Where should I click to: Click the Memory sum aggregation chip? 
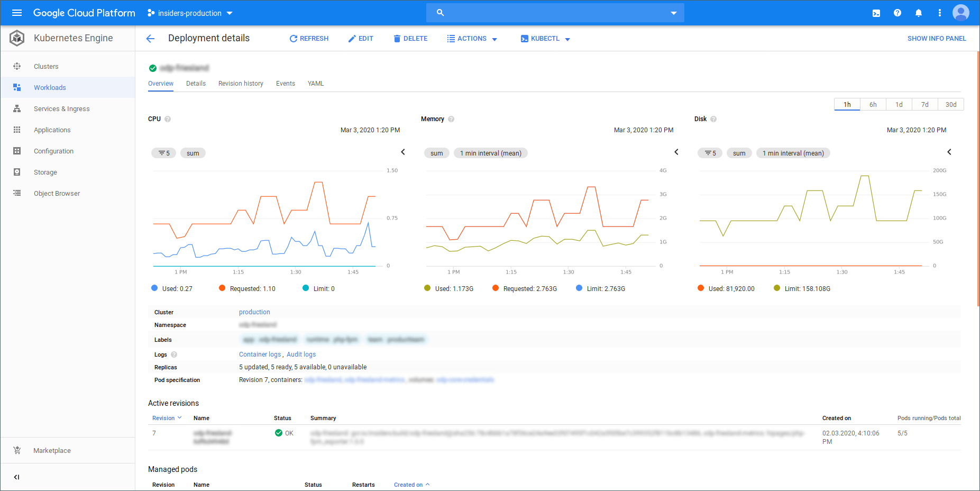click(x=437, y=153)
